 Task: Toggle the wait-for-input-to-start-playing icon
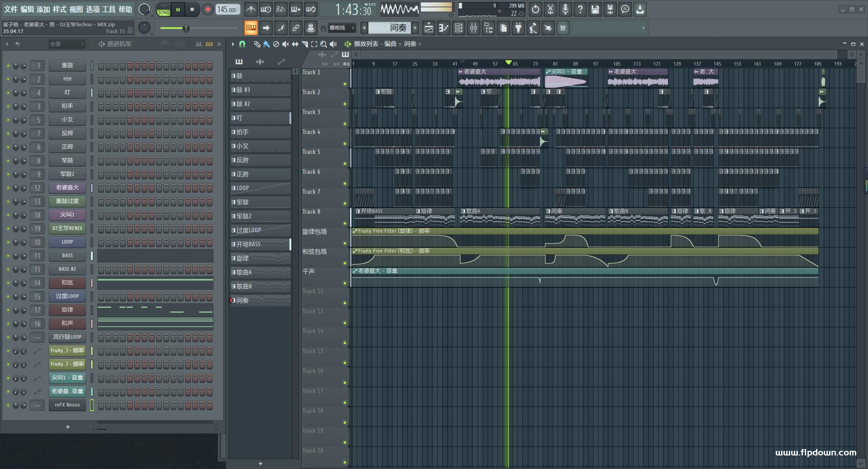[x=266, y=9]
